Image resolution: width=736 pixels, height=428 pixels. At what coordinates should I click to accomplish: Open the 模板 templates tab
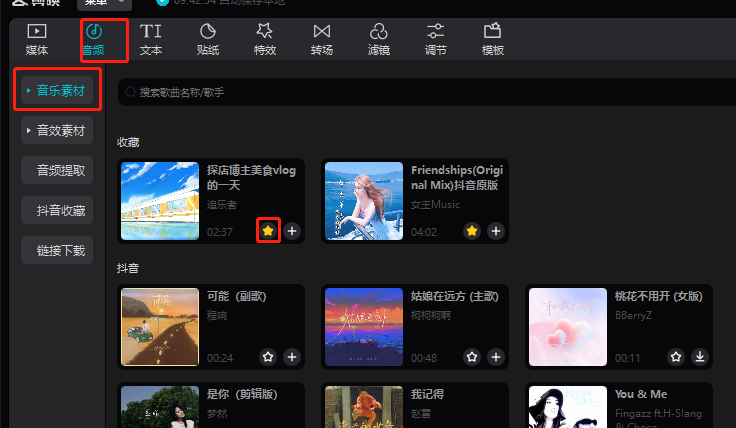(x=493, y=39)
